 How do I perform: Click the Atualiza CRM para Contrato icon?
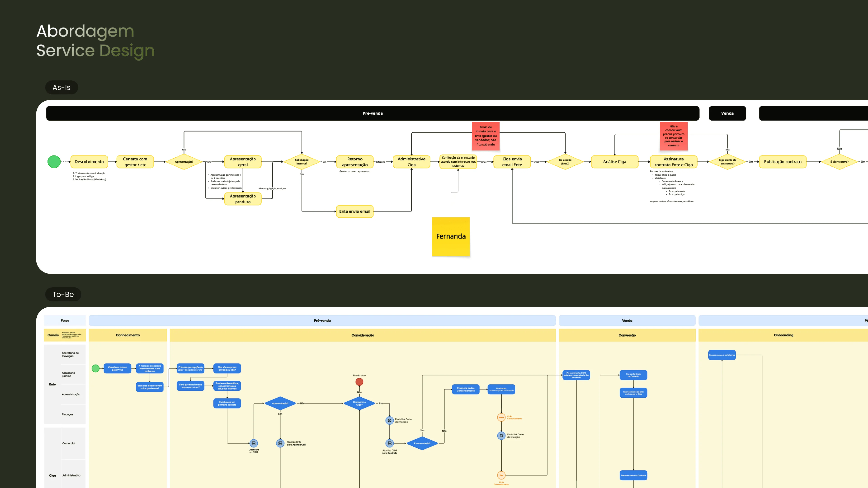pos(389,443)
